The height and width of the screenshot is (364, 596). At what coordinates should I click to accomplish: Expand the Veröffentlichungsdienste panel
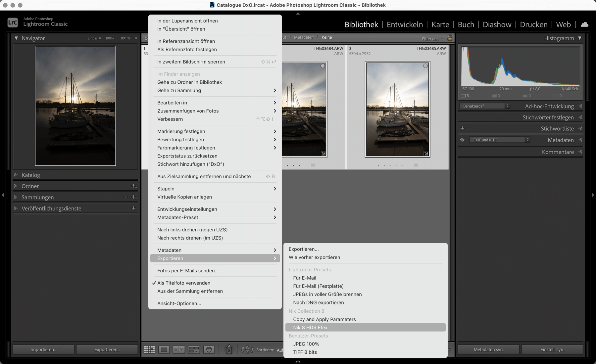16,208
